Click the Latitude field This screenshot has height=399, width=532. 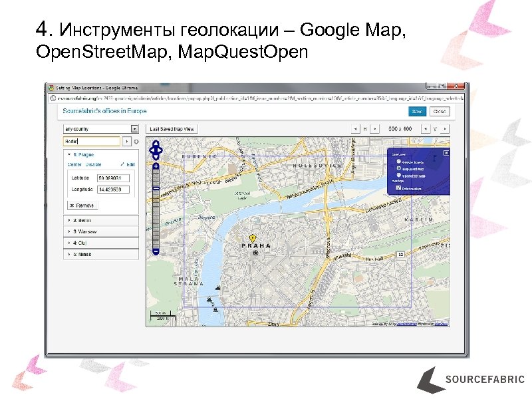113,178
